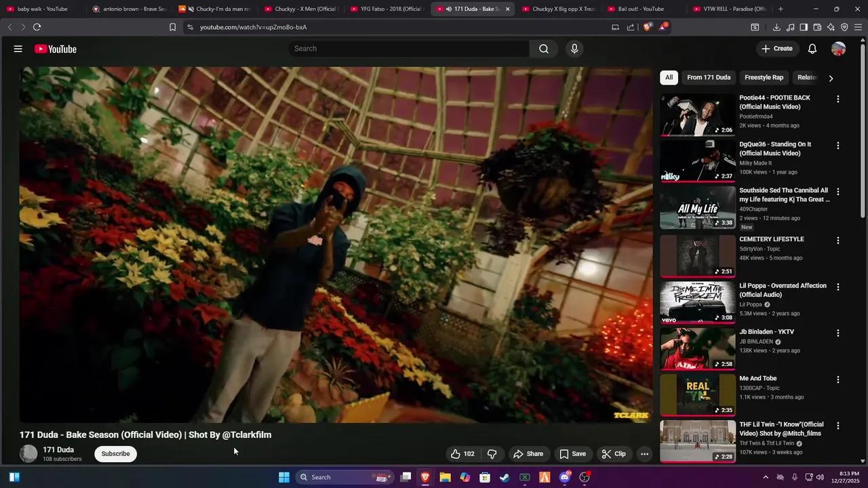Open YouTube notifications bell

(812, 48)
